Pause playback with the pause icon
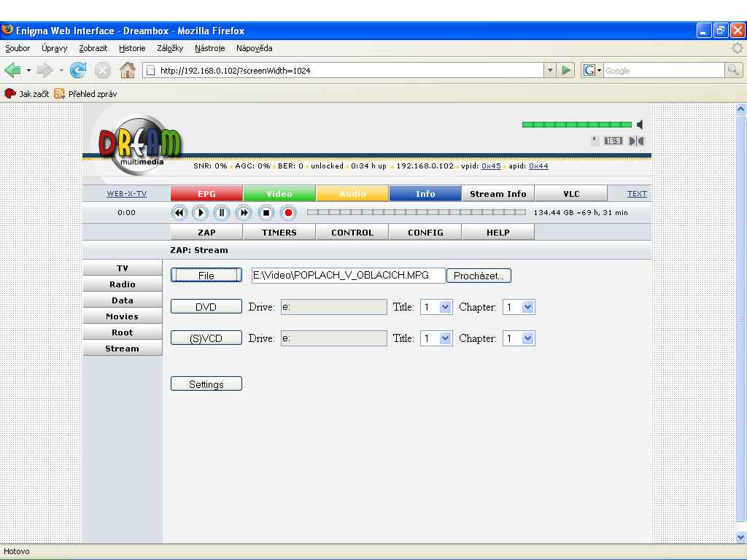The height and width of the screenshot is (560, 747). [x=222, y=213]
